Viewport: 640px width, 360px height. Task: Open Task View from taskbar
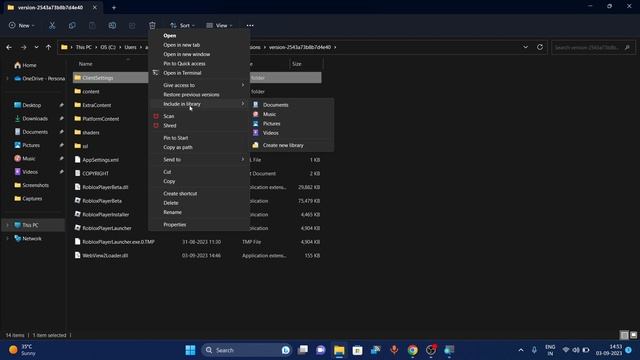303,350
